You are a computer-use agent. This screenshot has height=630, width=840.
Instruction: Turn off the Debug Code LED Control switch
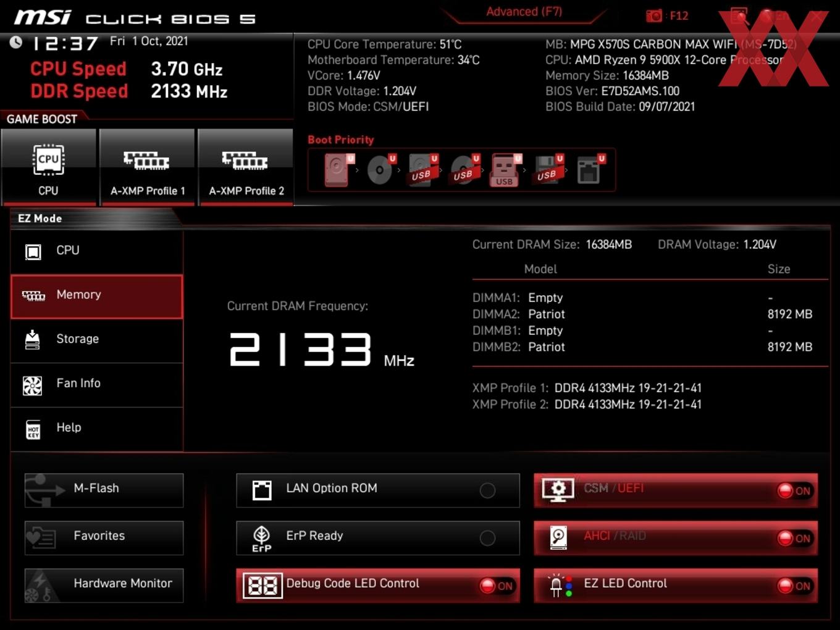click(x=497, y=586)
